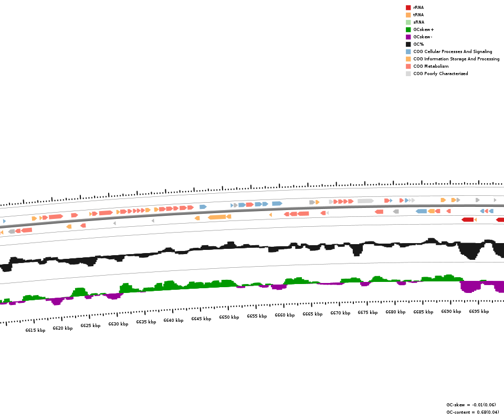Viewport: 504px width, 420px height.
Task: Click the large blue forward gene near 6657 kbp
Action: 277,204
